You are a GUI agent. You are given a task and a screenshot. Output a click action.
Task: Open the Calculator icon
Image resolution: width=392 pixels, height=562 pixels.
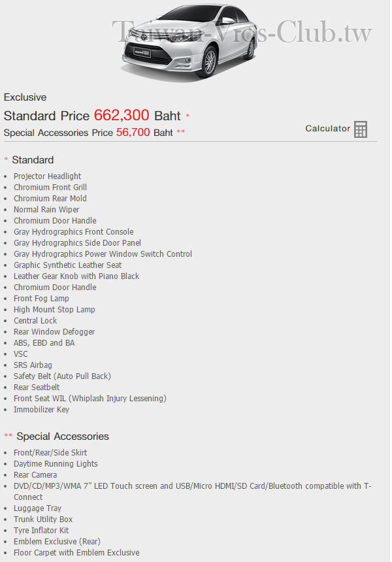[x=361, y=129]
